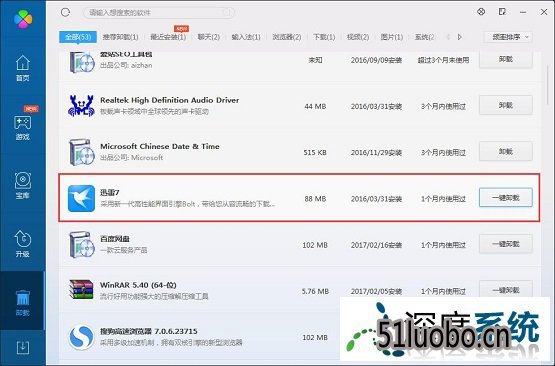
Task: Click the 2017/02/05 install date of WinRAR
Action: pyautogui.click(x=376, y=291)
